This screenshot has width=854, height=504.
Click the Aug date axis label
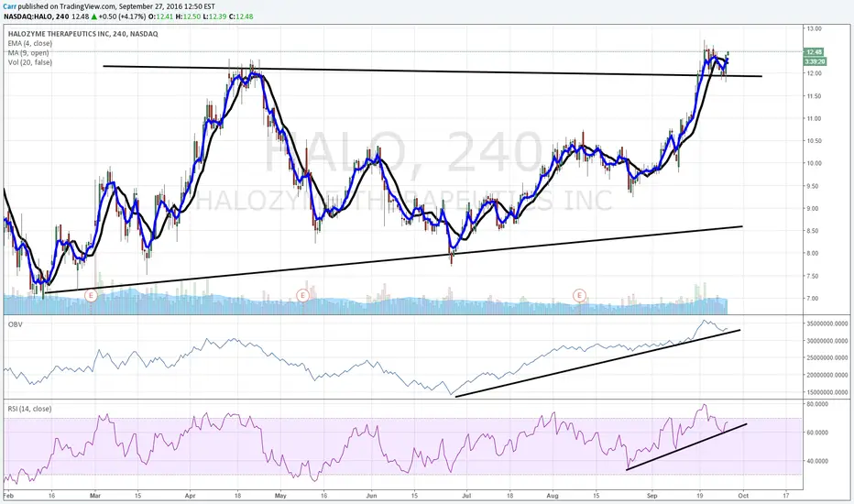(553, 496)
